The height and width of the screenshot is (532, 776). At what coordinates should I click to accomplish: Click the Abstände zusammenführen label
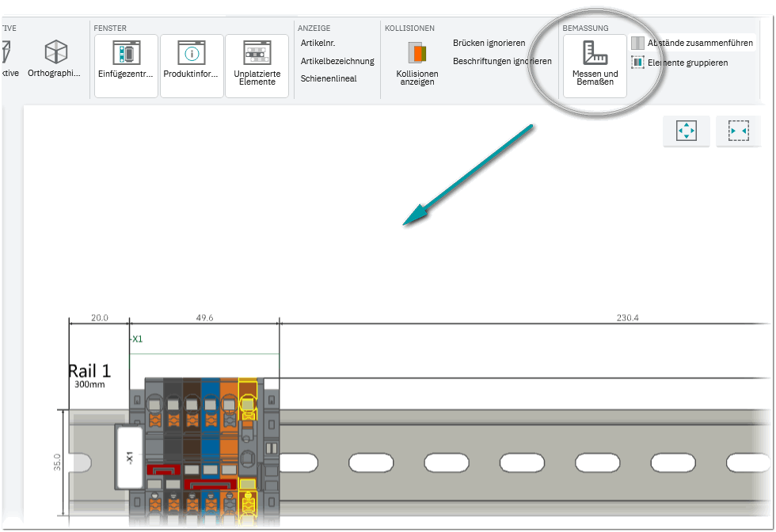point(700,43)
